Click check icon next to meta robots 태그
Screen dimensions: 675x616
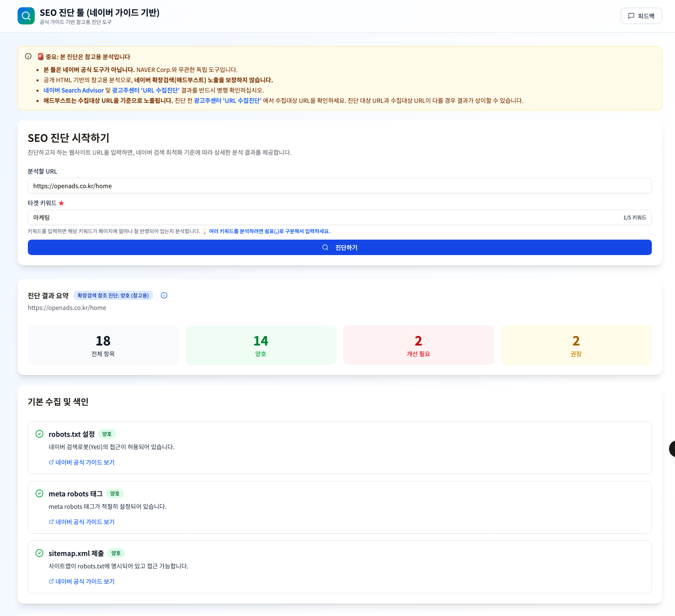(x=39, y=493)
